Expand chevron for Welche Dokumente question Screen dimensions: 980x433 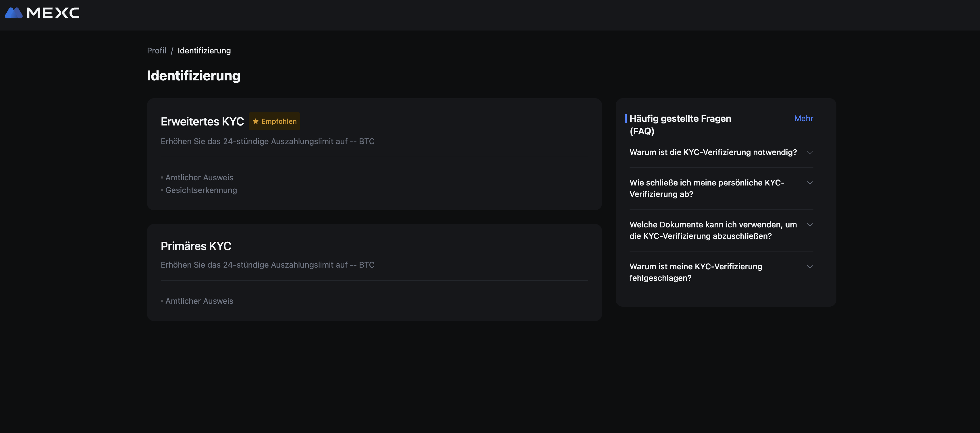point(810,225)
